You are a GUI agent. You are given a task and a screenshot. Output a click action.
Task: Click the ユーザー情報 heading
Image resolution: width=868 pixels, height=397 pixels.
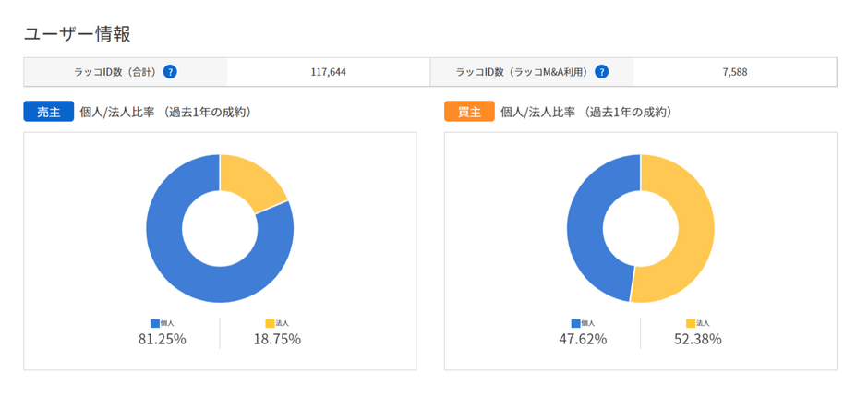[x=77, y=34]
